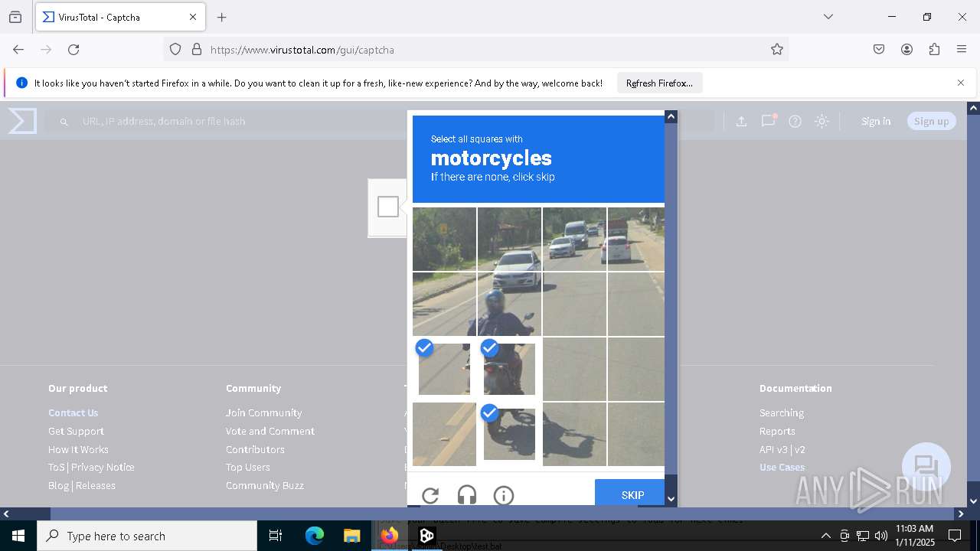Launch Microsoft Edge from taskbar
This screenshot has height=551, width=980.
(315, 536)
